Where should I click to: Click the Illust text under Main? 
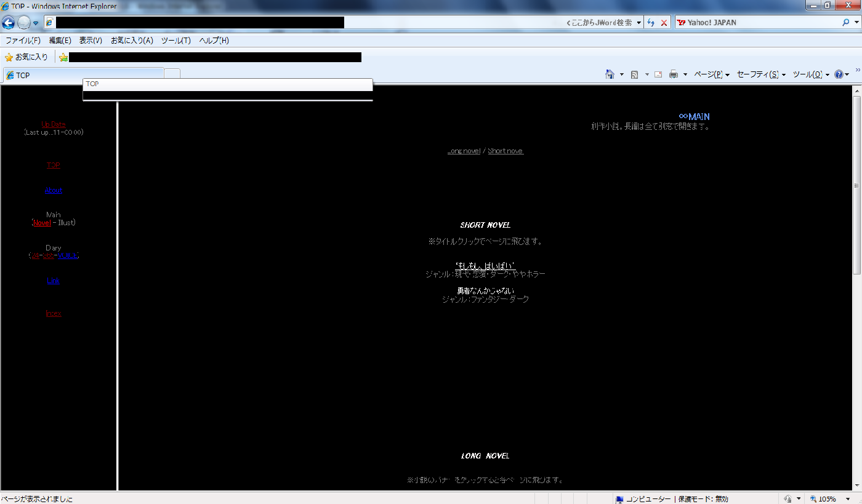(x=66, y=223)
